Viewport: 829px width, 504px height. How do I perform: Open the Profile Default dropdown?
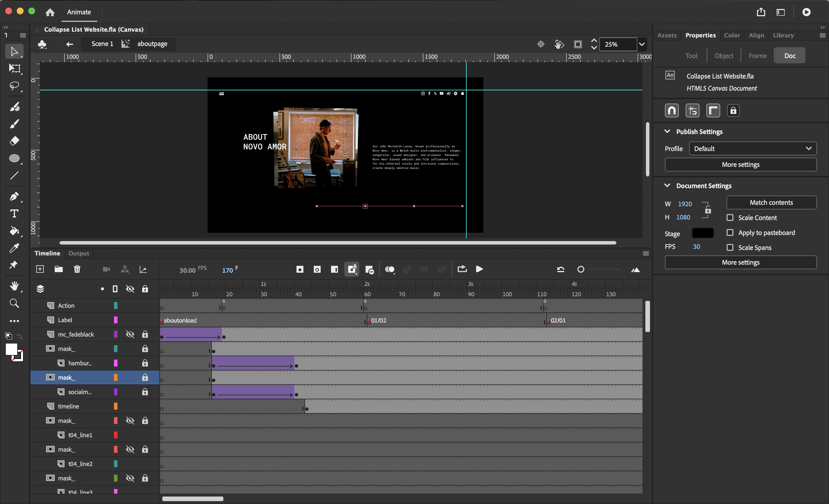(x=752, y=149)
